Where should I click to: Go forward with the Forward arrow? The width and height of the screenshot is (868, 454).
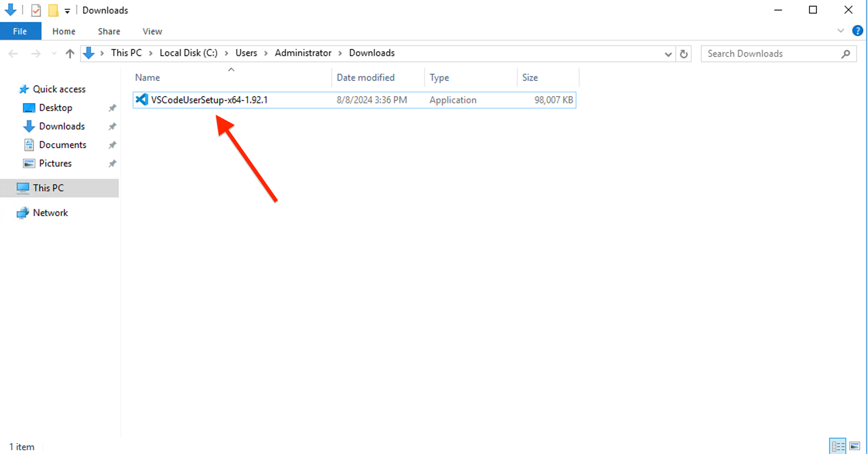click(x=36, y=54)
